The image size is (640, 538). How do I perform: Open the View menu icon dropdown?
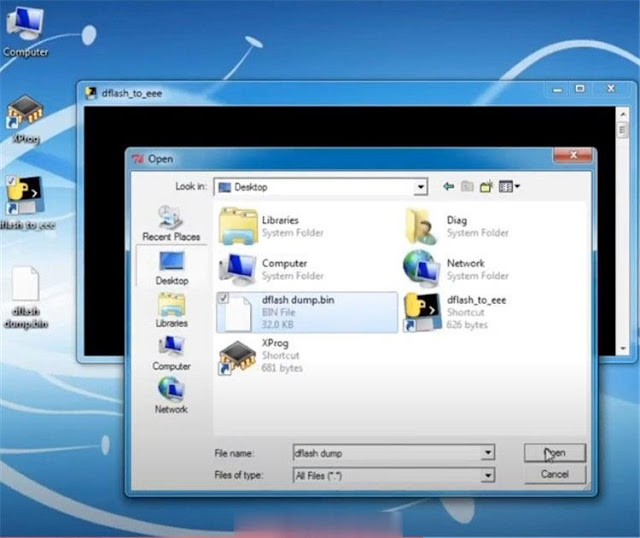click(509, 187)
